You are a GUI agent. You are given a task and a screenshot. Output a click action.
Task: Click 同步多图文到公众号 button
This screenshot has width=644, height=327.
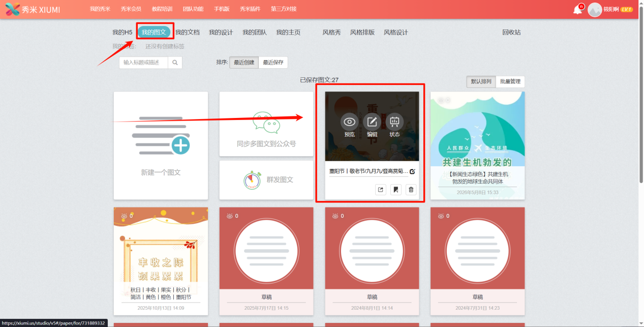[x=266, y=124]
